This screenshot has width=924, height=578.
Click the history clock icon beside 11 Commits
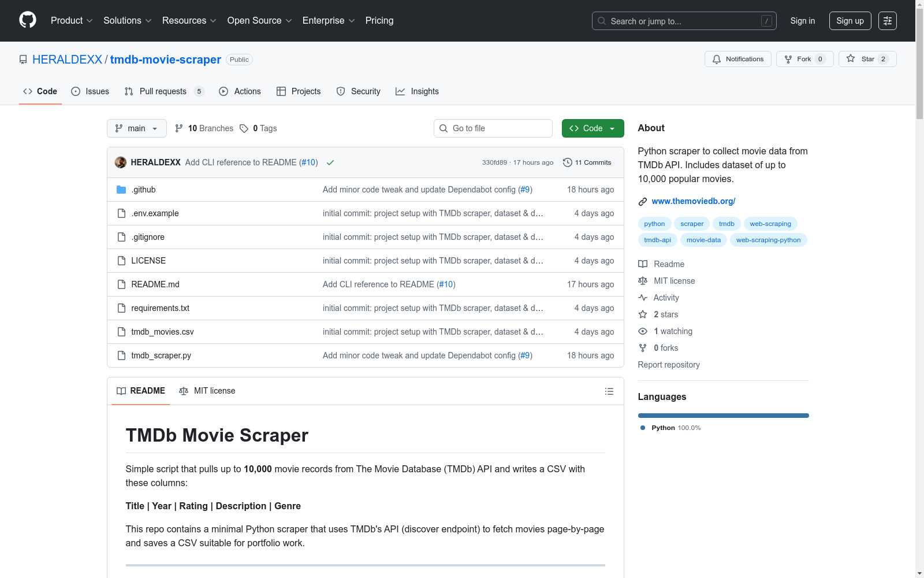click(568, 162)
